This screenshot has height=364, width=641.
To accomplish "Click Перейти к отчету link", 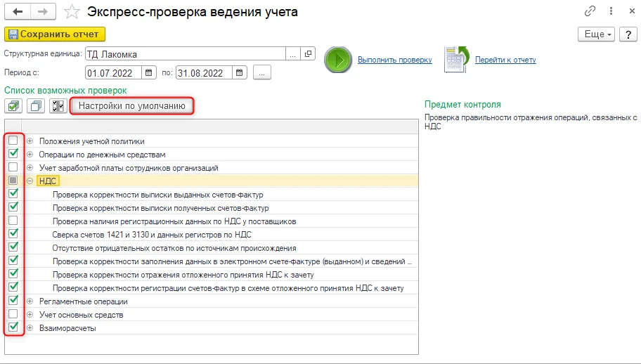I will pos(505,60).
